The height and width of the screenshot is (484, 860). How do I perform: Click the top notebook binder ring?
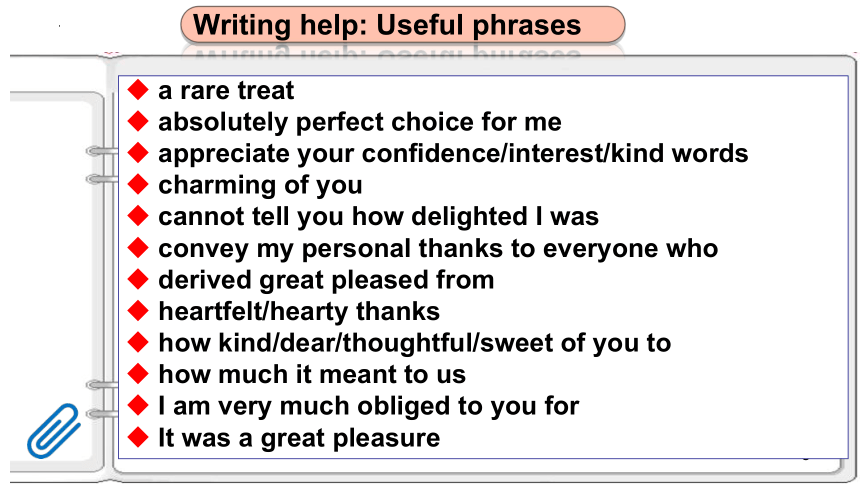[102, 151]
